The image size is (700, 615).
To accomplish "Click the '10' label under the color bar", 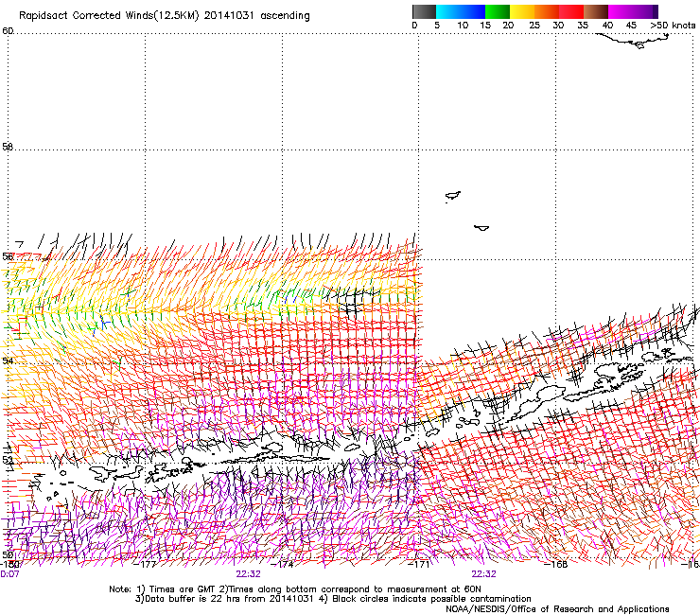I will click(x=463, y=26).
